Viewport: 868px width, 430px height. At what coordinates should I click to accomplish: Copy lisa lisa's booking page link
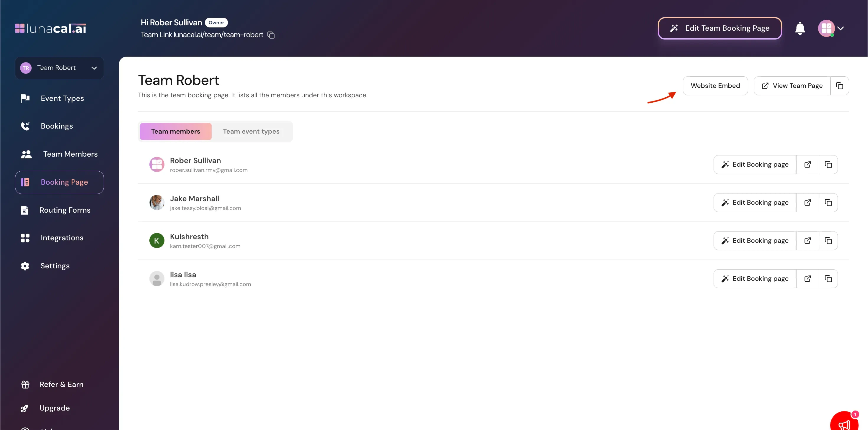[x=828, y=279]
